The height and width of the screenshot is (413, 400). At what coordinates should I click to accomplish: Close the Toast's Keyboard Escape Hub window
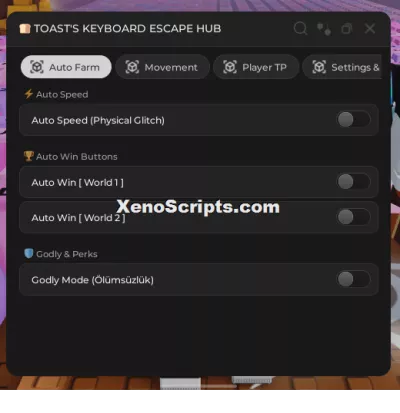pos(370,29)
